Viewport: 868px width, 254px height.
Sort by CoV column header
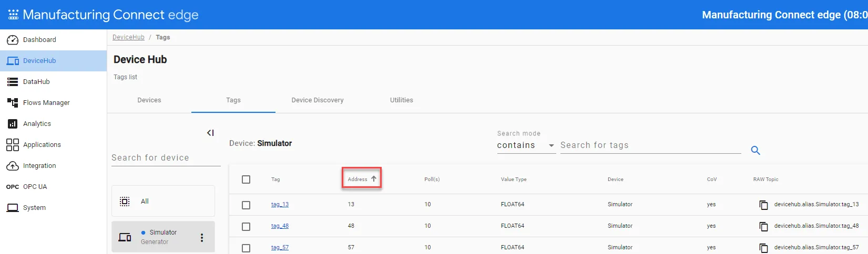(x=712, y=179)
